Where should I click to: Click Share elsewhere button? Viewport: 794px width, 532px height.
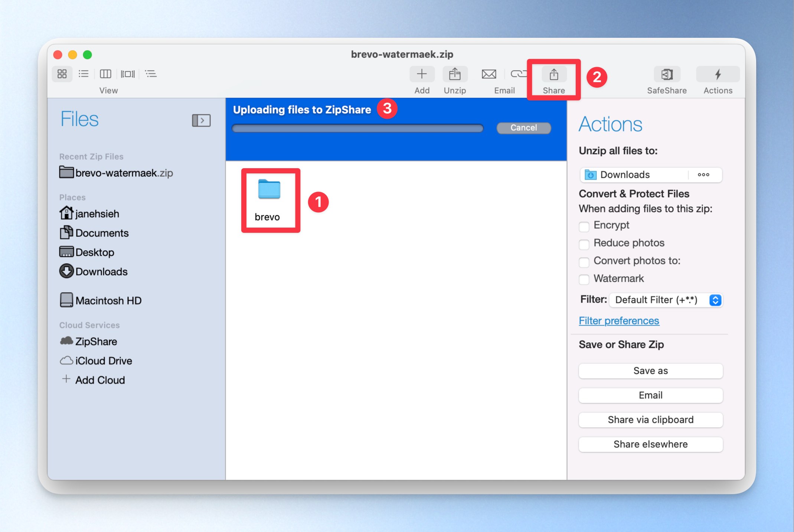point(651,444)
